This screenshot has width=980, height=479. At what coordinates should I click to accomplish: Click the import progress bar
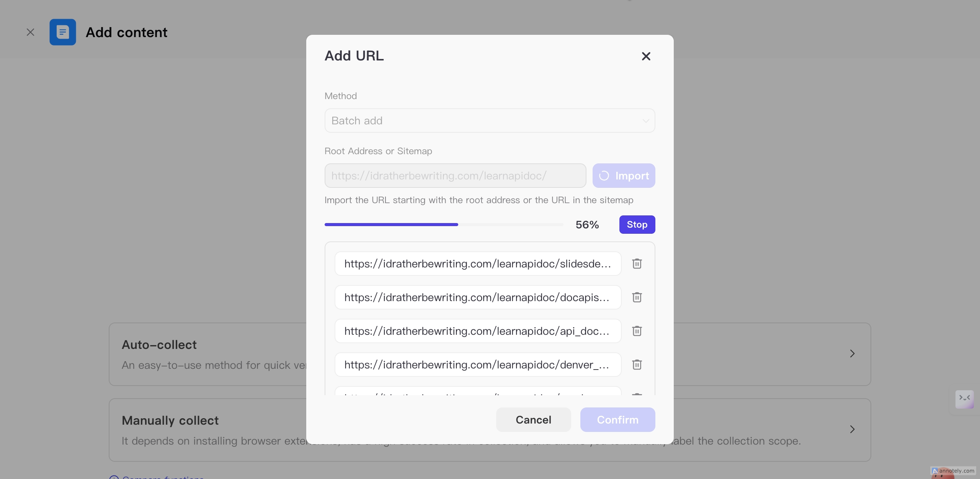[x=443, y=225]
